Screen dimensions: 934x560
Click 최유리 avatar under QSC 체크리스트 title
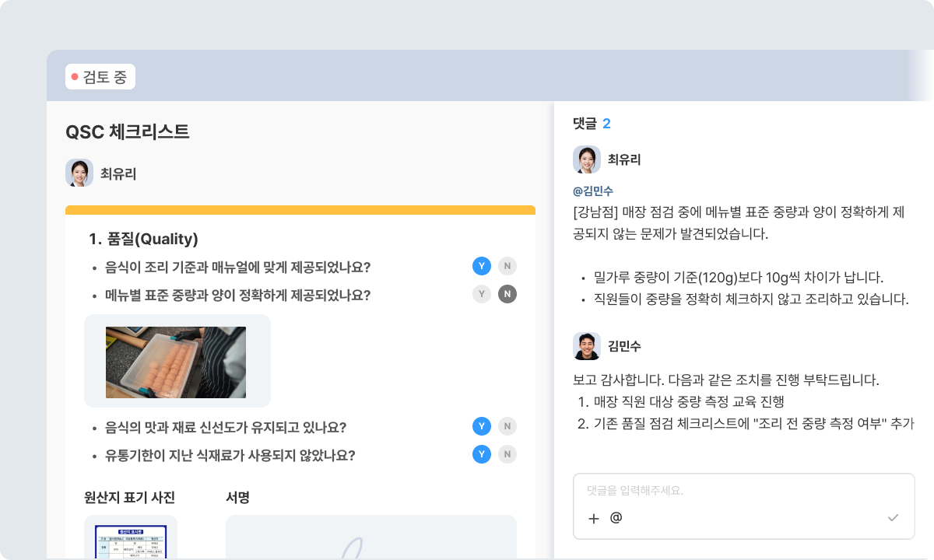79,173
